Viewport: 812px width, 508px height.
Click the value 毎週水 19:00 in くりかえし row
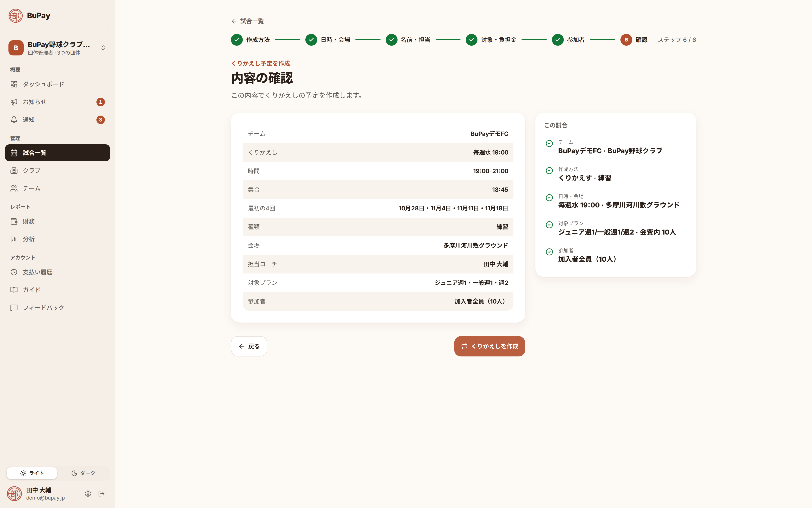[x=491, y=153]
